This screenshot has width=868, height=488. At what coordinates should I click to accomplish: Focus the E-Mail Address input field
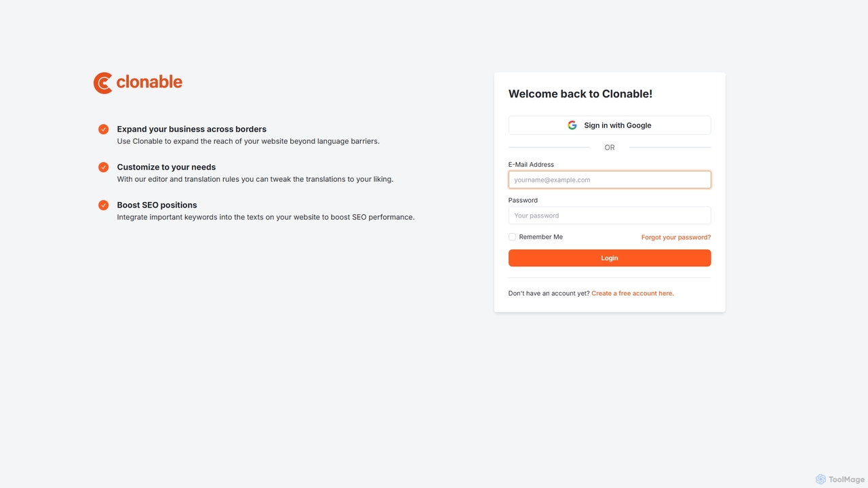click(x=610, y=180)
